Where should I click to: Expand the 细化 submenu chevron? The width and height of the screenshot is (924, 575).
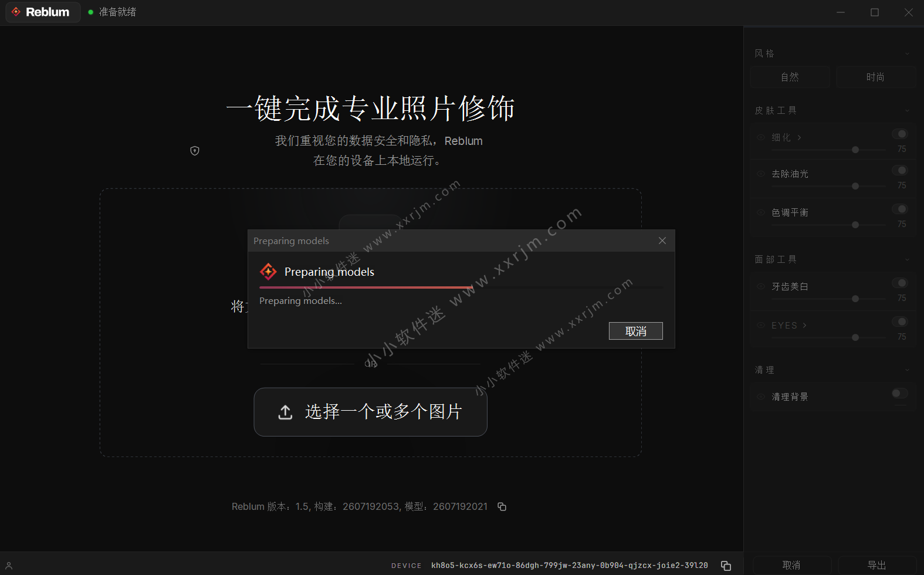(x=799, y=137)
